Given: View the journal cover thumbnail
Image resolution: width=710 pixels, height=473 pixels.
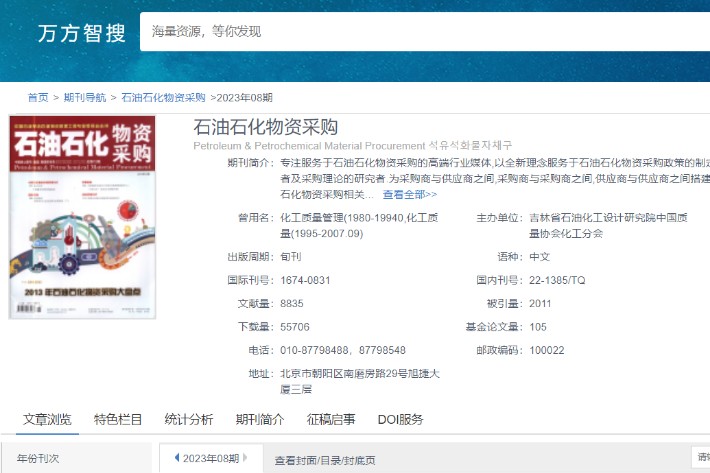Looking at the screenshot, I should tap(82, 217).
